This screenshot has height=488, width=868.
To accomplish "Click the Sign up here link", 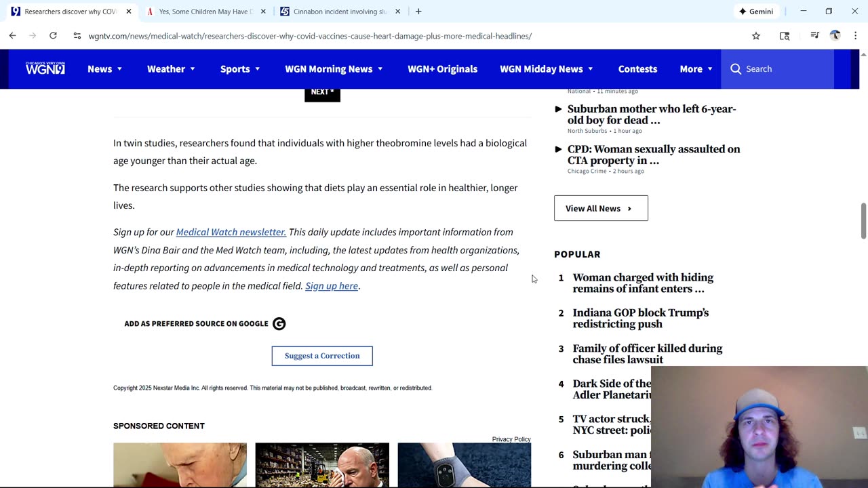I will (x=332, y=286).
